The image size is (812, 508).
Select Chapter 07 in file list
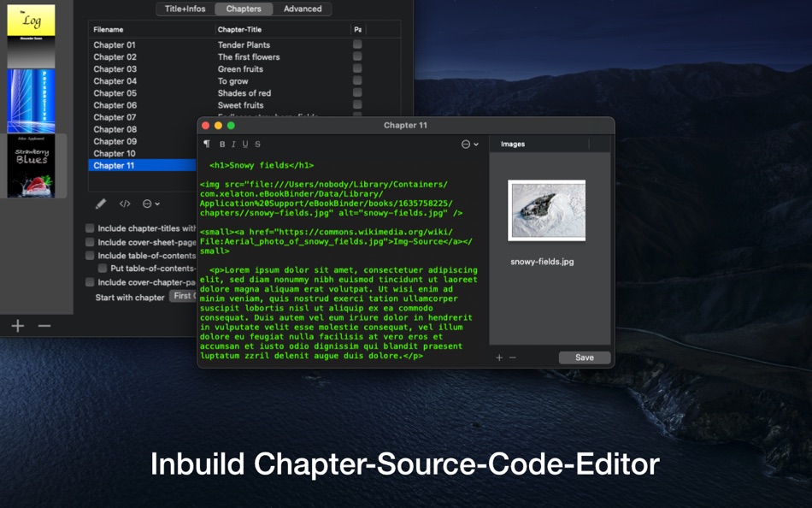pos(115,117)
